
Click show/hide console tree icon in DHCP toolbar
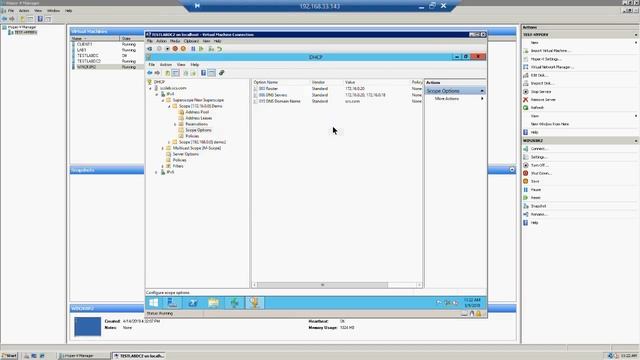click(176, 73)
